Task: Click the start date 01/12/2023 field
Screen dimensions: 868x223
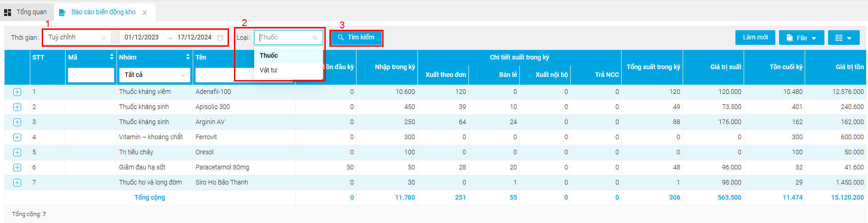Action: (x=142, y=37)
